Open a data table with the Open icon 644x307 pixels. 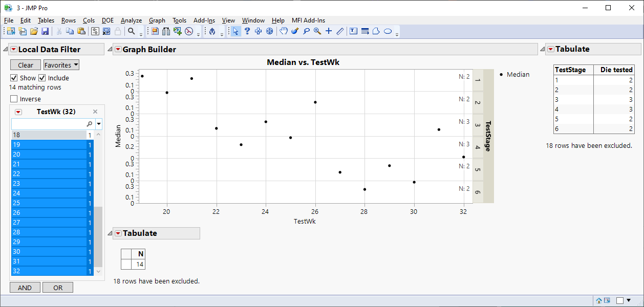click(34, 31)
